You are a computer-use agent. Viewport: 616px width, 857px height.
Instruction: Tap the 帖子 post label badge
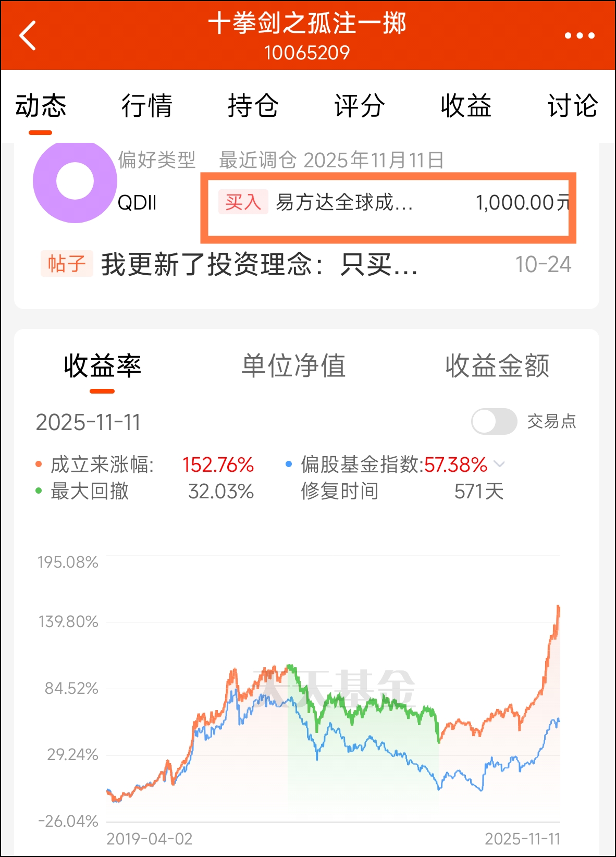(67, 264)
